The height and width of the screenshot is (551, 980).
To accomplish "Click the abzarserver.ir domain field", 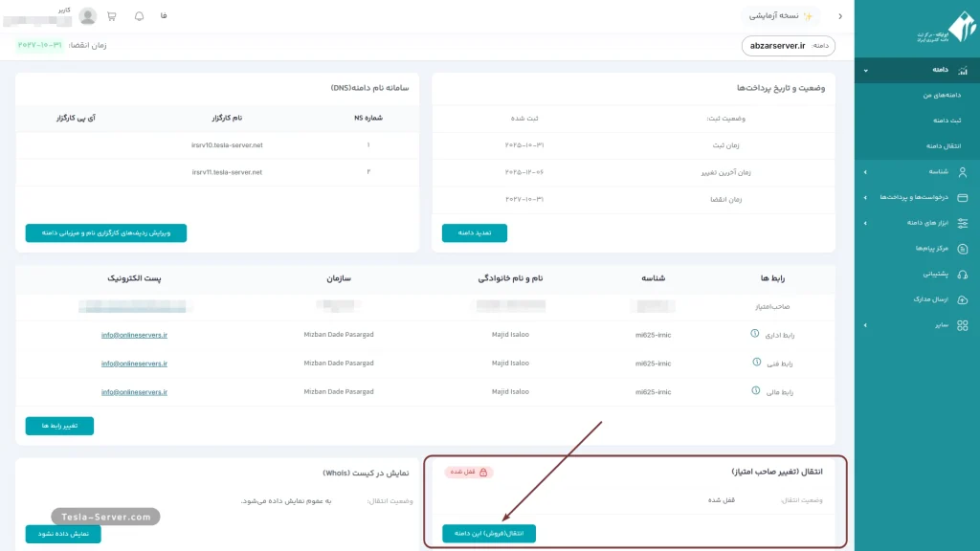I will pyautogui.click(x=788, y=46).
